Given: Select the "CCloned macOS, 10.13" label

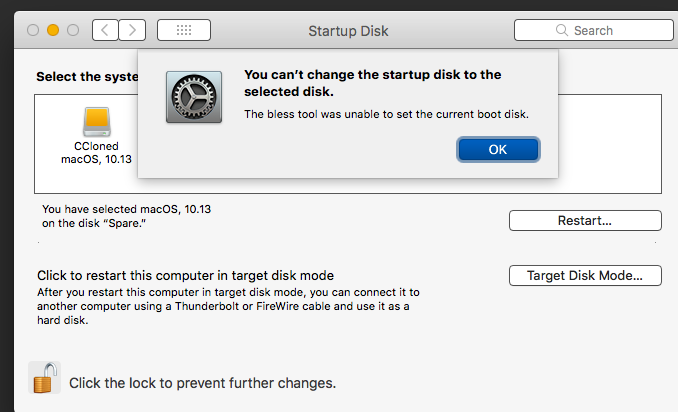Looking at the screenshot, I should tap(96, 153).
